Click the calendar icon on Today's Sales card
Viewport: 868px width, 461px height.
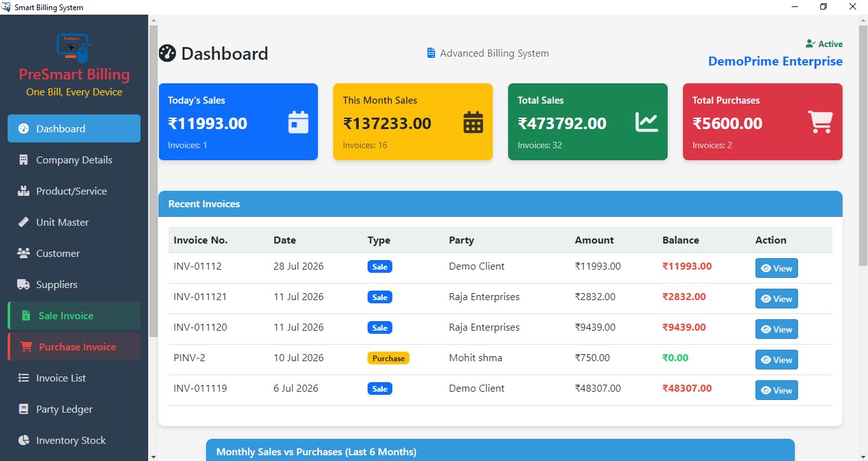coord(298,121)
